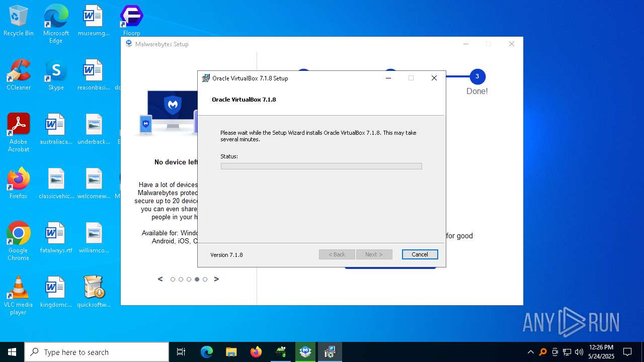Open Floorp desktop shortcut
This screenshot has width=644, height=362.
131,21
